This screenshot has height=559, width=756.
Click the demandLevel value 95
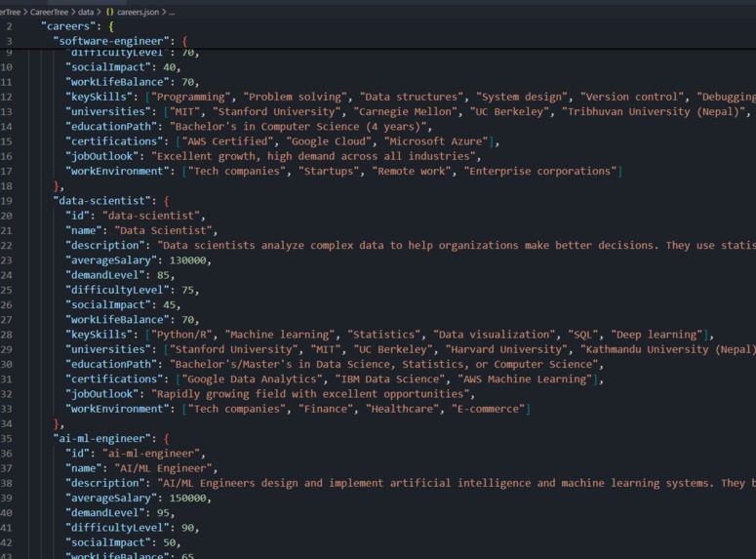point(163,513)
